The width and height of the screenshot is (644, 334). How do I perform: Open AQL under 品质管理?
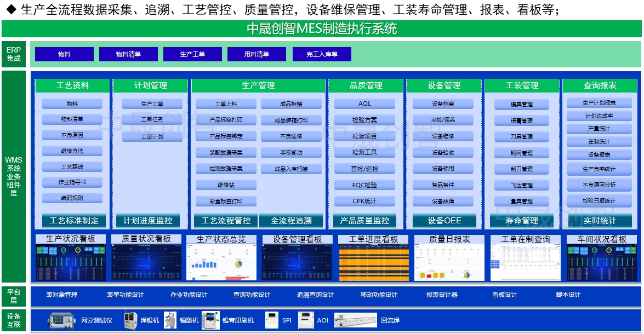click(364, 104)
